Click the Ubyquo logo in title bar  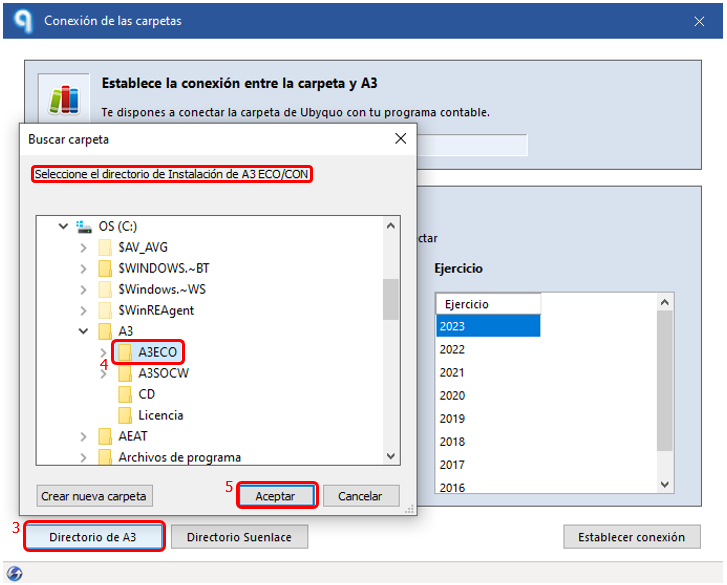(23, 21)
